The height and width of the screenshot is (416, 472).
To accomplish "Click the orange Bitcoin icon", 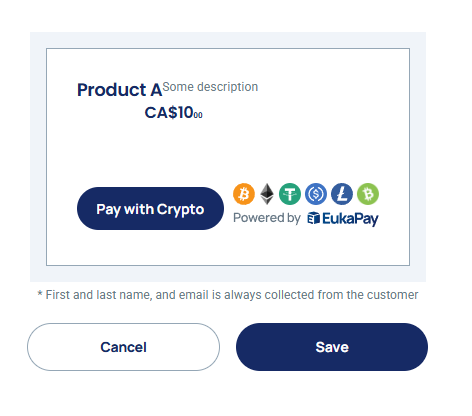I will point(244,194).
